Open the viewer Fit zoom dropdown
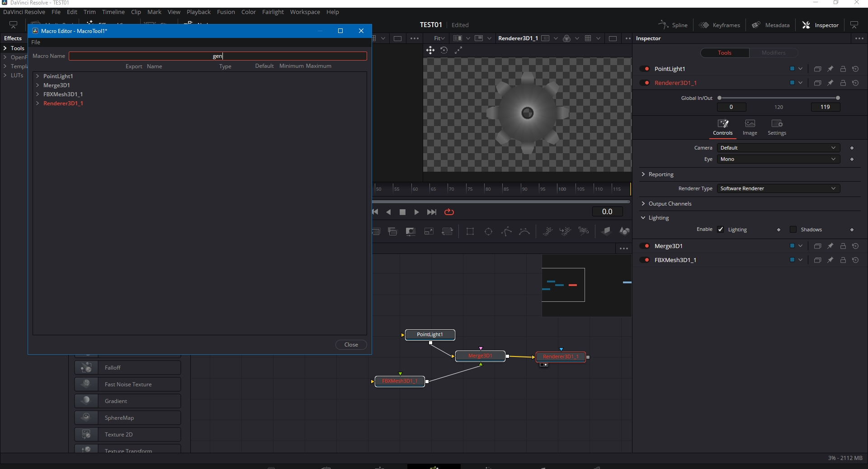Viewport: 868px width, 469px height. pyautogui.click(x=439, y=38)
